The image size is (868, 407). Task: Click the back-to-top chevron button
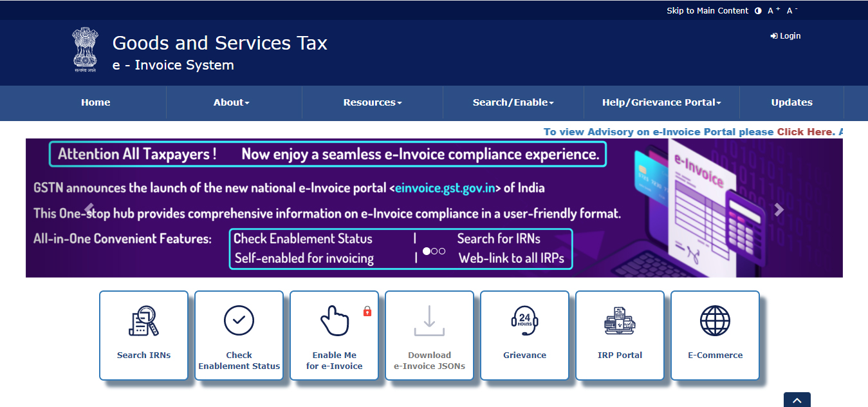tap(797, 400)
